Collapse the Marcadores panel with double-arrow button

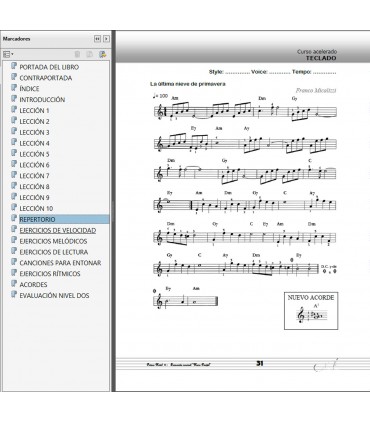(x=97, y=39)
